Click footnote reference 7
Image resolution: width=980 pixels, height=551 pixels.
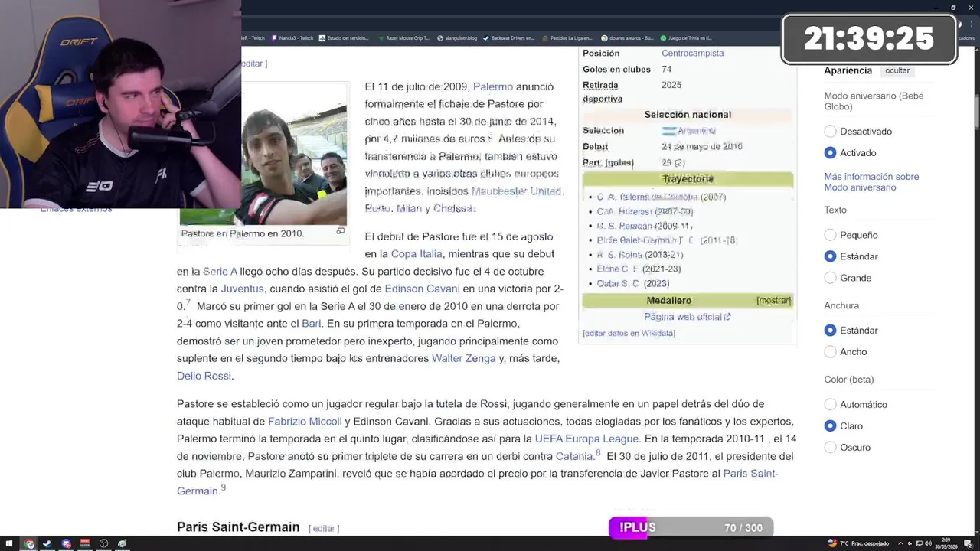pos(188,304)
